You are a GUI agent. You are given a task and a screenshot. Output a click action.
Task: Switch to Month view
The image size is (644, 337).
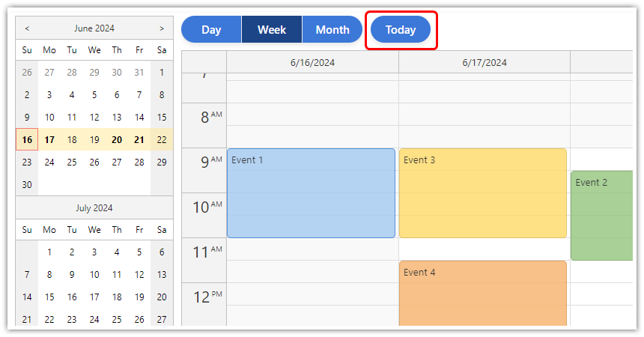332,30
